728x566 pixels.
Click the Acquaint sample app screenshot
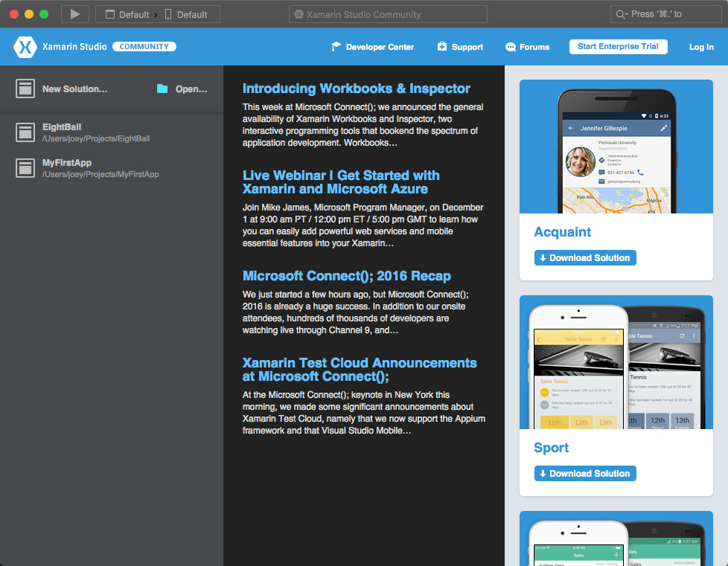[616, 147]
